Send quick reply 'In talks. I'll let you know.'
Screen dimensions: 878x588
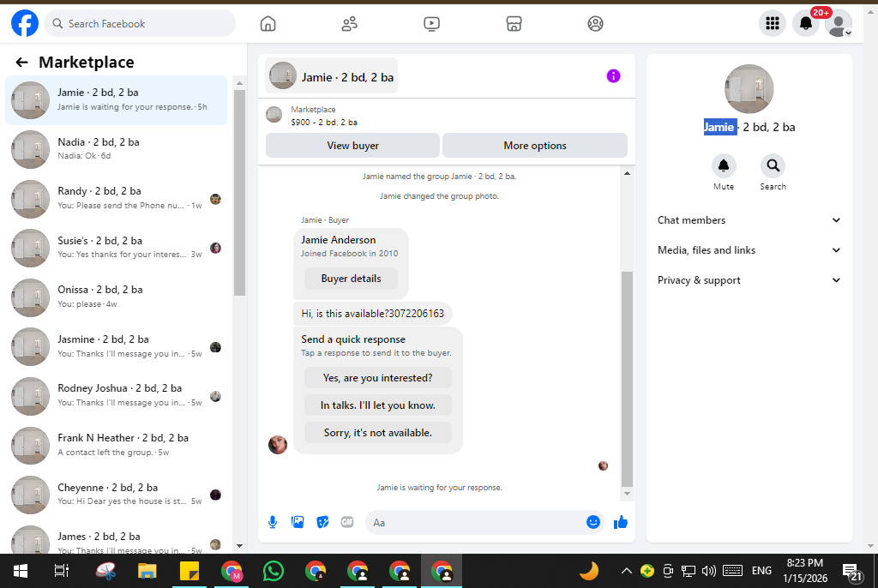378,405
